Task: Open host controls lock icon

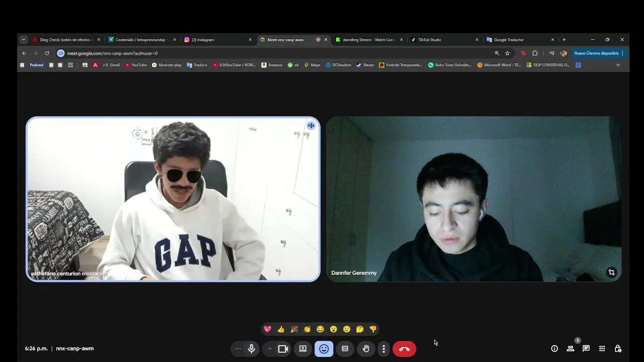Action: click(x=618, y=348)
